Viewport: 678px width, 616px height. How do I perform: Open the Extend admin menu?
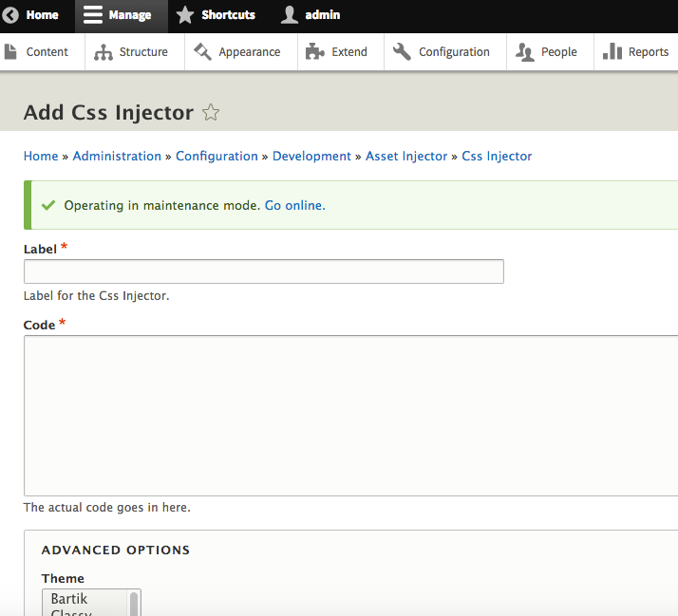pyautogui.click(x=341, y=52)
